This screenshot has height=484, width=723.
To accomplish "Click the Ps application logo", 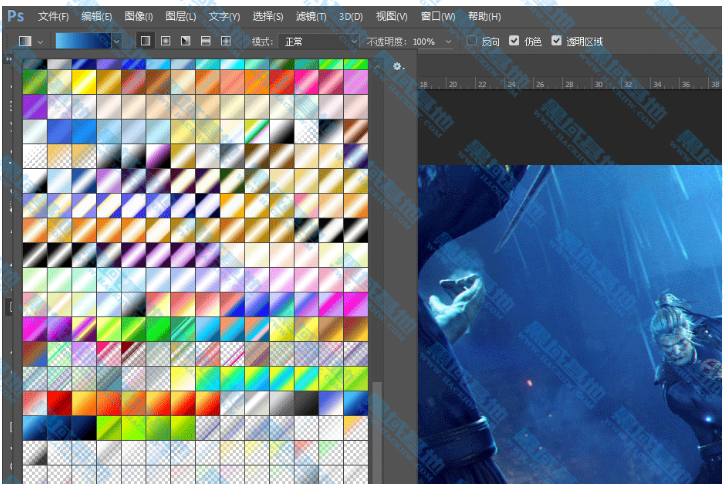I will tap(16, 17).
